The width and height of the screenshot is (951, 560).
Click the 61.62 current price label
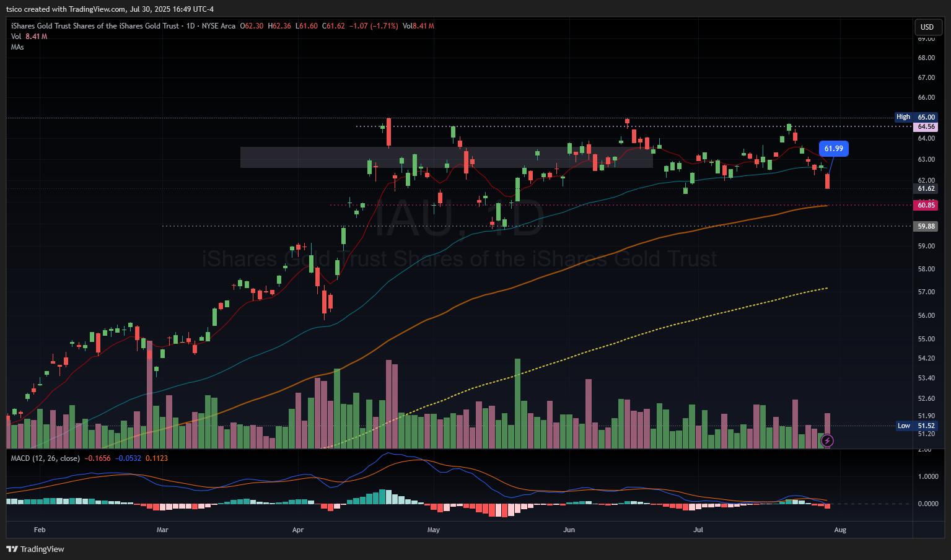[x=926, y=188]
